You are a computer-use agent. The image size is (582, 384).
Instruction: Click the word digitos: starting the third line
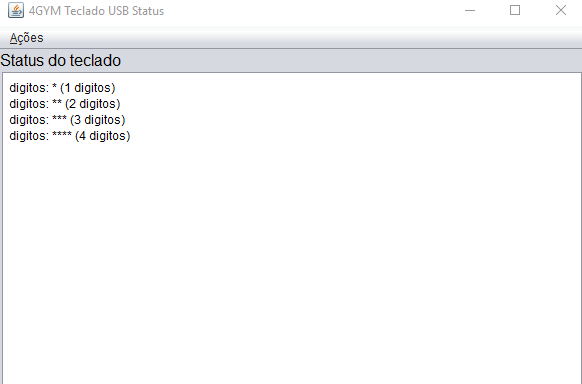29,120
